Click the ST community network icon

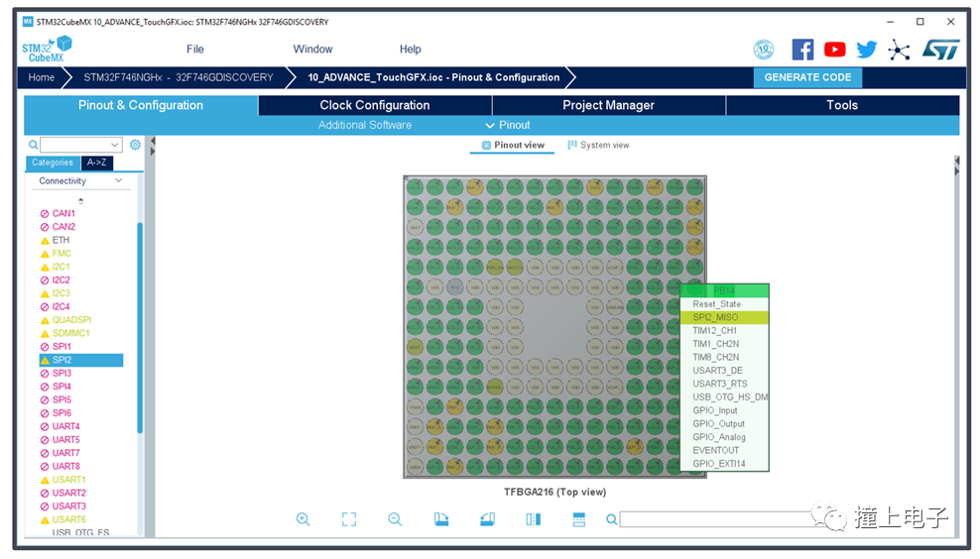click(x=899, y=50)
